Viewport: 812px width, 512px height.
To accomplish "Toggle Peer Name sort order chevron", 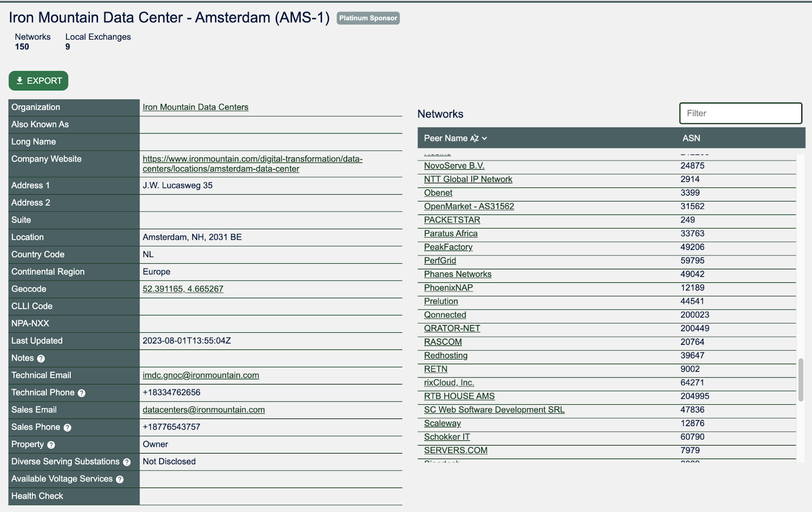I will (485, 138).
